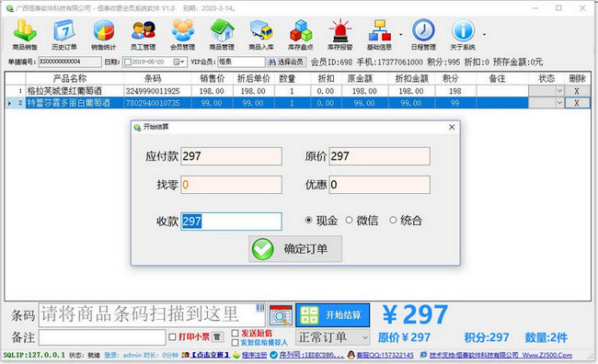Open the 状态 dropdown of the 特蕾莎露多丽白葡萄酒 row
Image resolution: width=598 pixels, height=364 pixels.
[559, 103]
